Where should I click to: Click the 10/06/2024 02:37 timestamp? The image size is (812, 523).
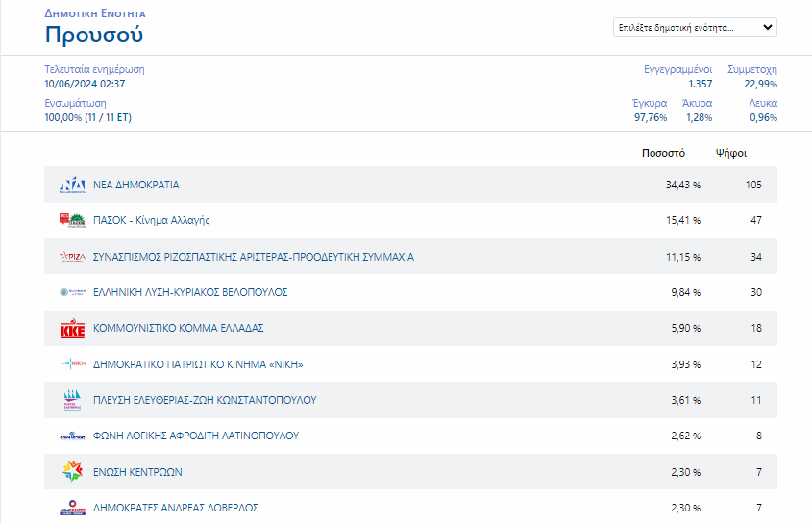click(x=85, y=84)
